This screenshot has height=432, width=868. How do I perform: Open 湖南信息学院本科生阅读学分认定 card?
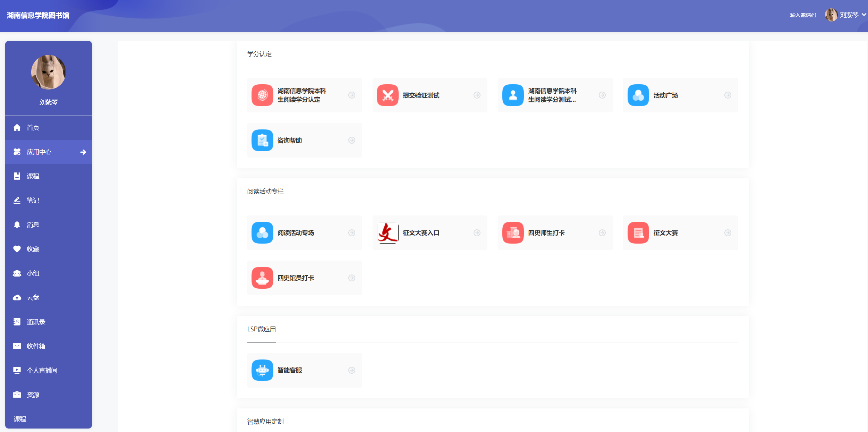302,95
